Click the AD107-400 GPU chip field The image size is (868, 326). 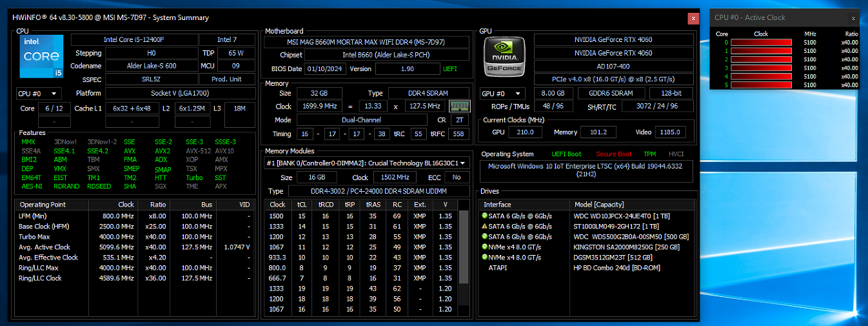(x=614, y=66)
